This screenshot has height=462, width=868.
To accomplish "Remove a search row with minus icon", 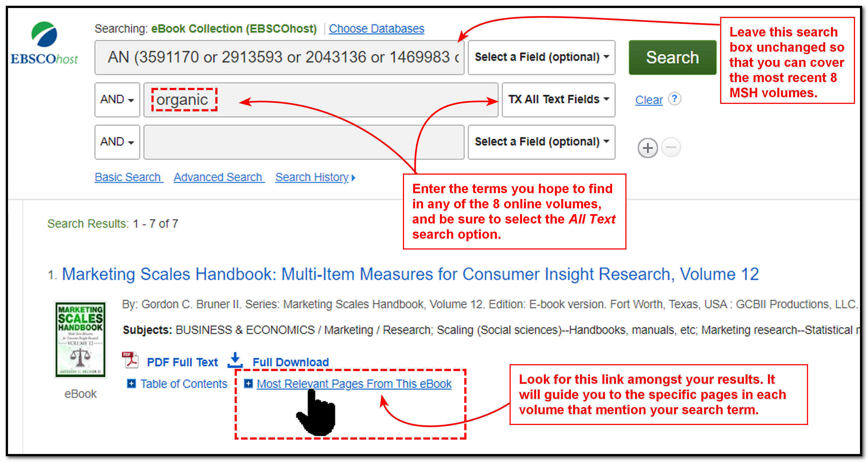I will [x=671, y=147].
